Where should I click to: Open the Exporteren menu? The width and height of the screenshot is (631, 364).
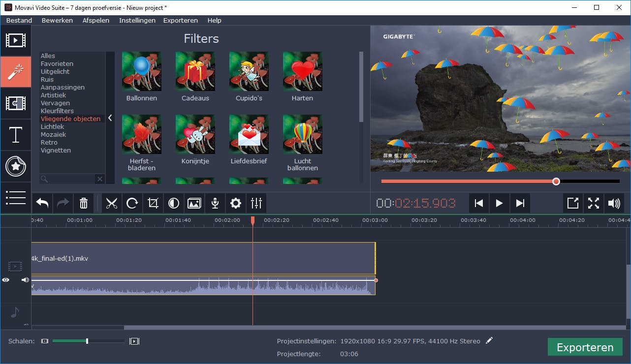tap(180, 20)
